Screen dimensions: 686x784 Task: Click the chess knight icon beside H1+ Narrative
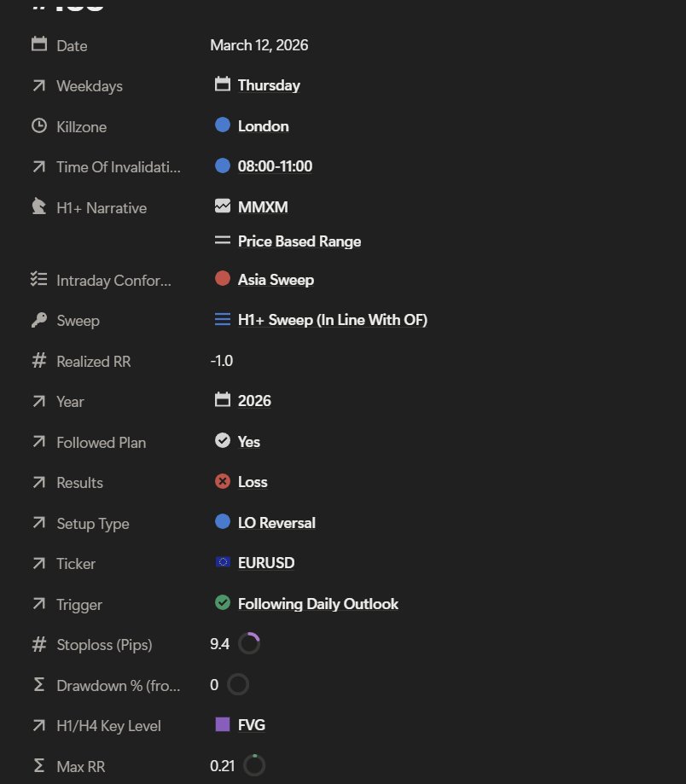tap(39, 206)
